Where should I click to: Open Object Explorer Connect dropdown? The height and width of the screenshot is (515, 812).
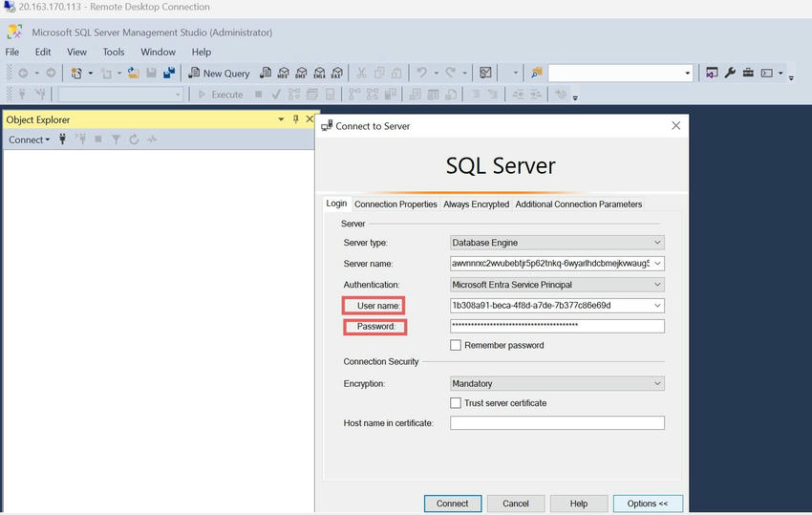tap(29, 139)
